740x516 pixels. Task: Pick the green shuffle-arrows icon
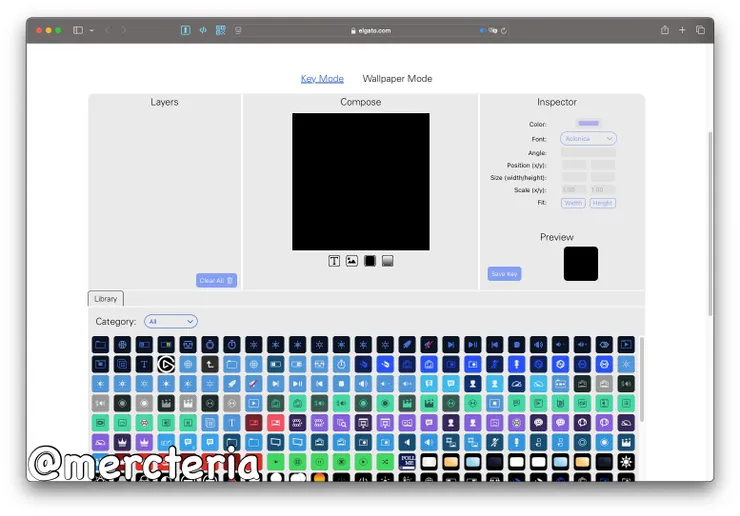[385, 462]
